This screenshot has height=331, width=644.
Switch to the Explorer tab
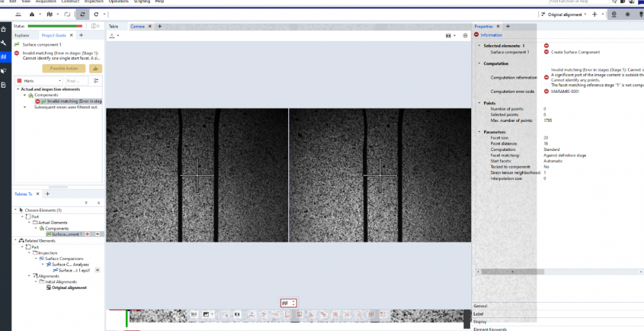pos(22,35)
